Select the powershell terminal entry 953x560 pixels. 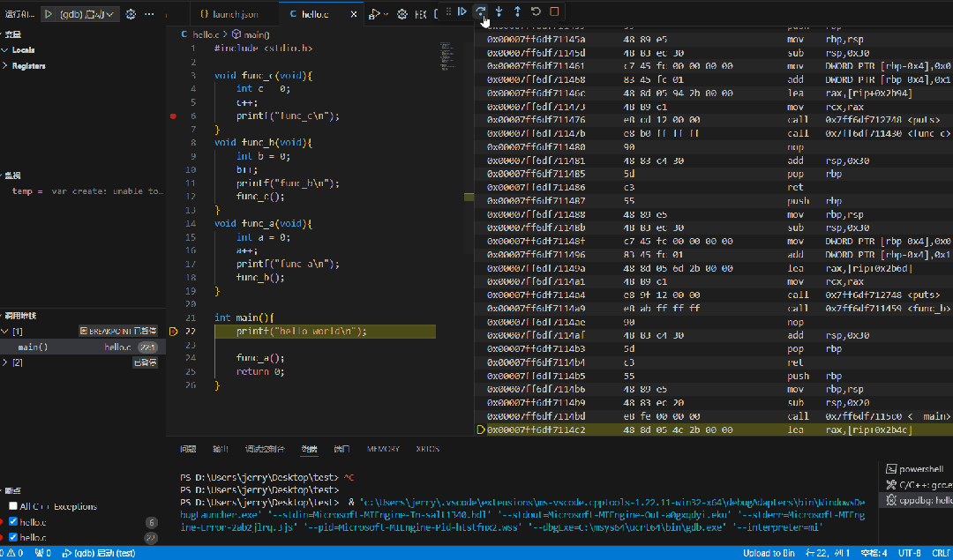tap(916, 469)
